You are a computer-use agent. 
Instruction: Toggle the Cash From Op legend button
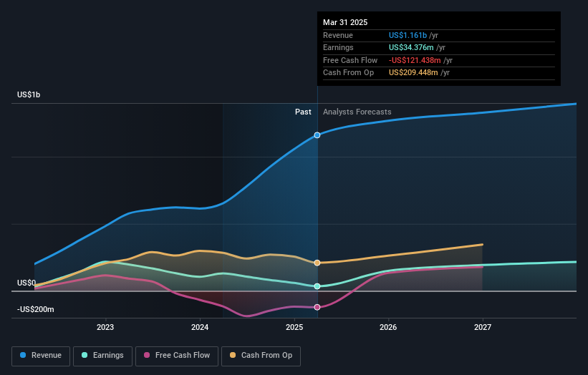click(x=261, y=356)
